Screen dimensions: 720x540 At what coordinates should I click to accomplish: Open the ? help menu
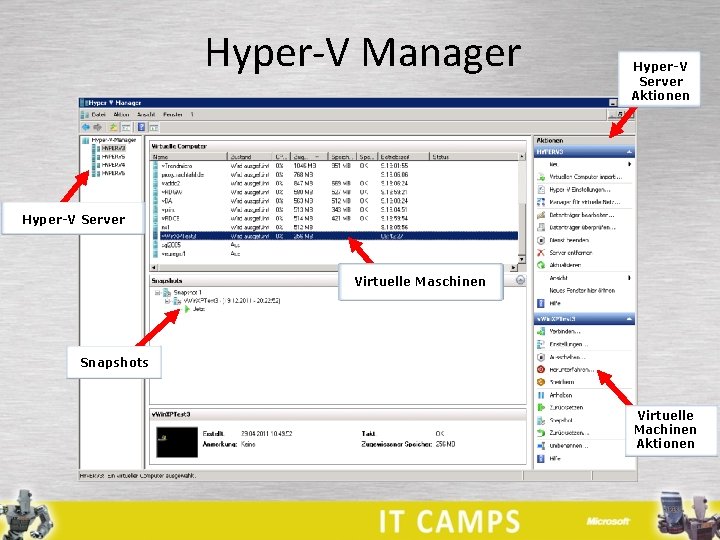tap(192, 115)
